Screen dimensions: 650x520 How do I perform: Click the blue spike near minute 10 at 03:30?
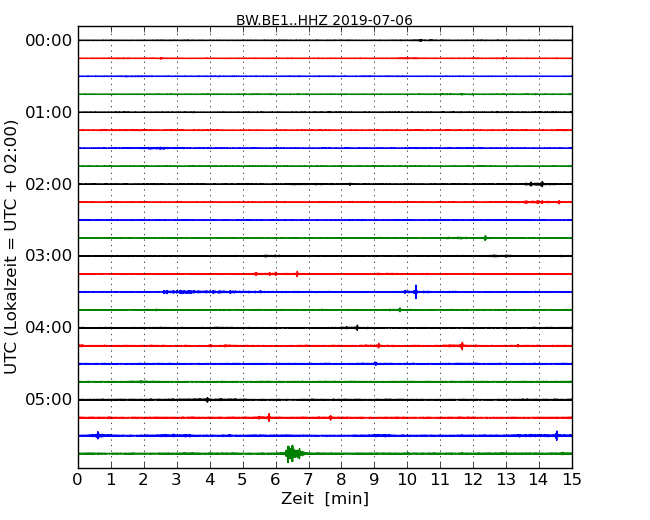click(x=416, y=292)
